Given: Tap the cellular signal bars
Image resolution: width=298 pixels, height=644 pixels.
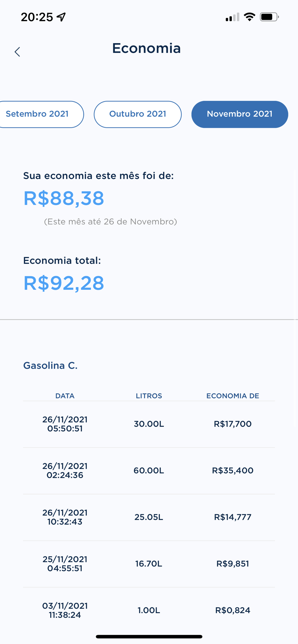Looking at the screenshot, I should 232,17.
